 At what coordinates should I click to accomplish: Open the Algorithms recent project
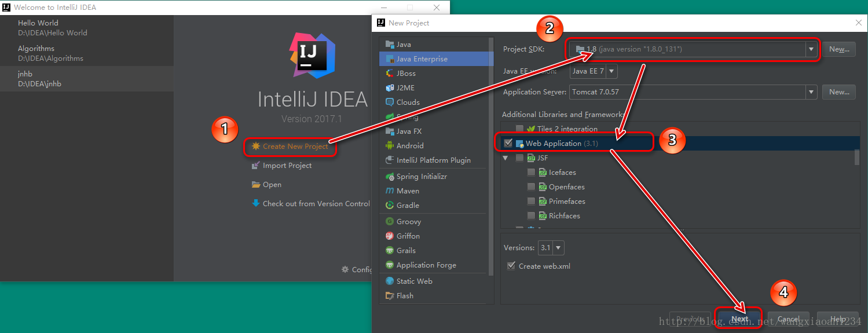87,53
